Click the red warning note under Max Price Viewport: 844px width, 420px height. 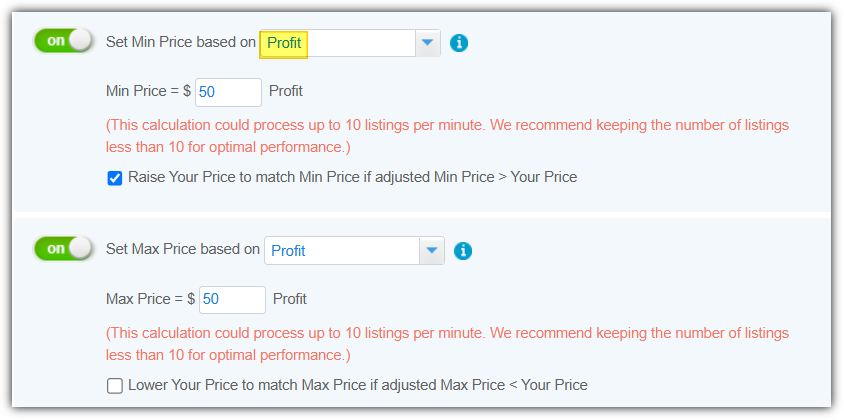coord(447,344)
